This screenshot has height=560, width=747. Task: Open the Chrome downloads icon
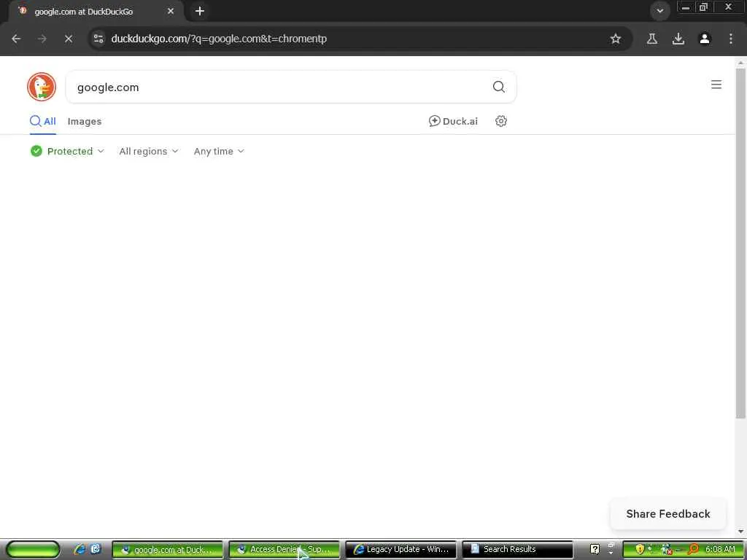click(x=678, y=39)
